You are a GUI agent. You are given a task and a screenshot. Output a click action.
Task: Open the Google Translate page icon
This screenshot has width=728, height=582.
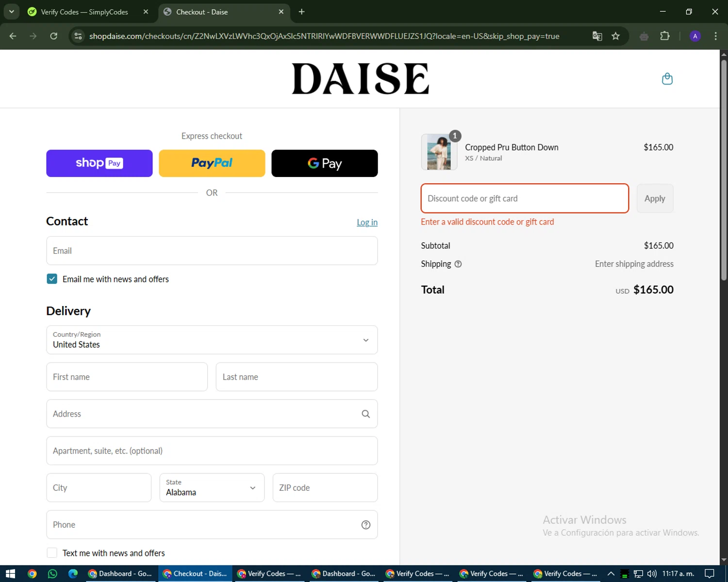pyautogui.click(x=597, y=36)
